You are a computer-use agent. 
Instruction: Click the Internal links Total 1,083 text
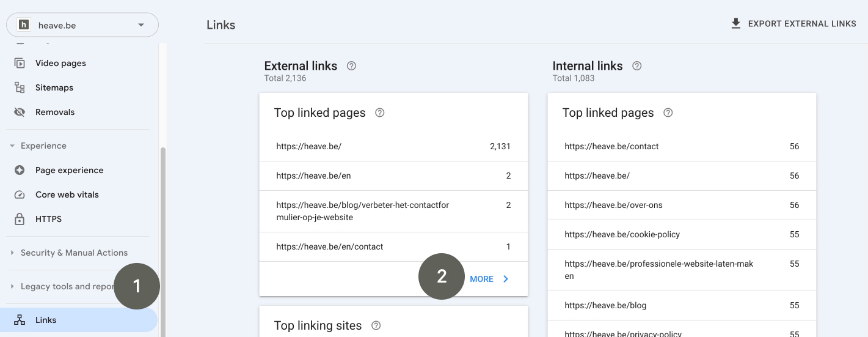click(x=574, y=78)
